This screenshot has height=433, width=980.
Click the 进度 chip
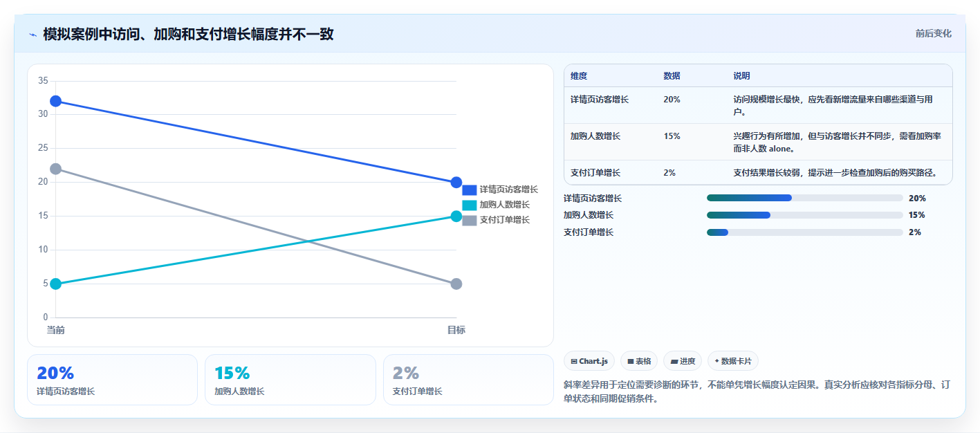click(x=683, y=361)
